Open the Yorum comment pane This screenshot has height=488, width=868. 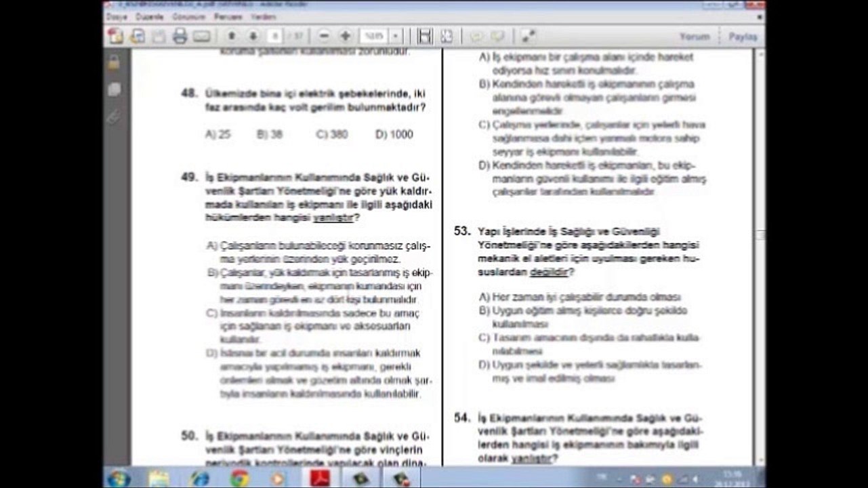pyautogui.click(x=695, y=37)
